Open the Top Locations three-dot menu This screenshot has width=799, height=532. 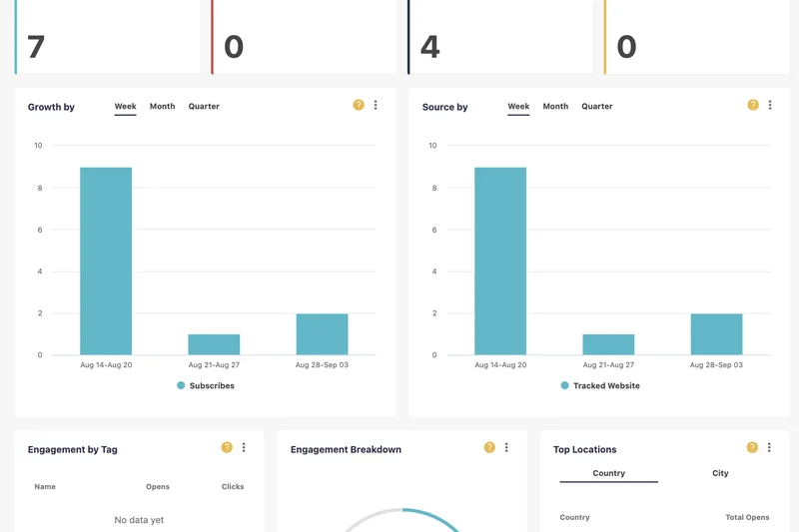pos(769,448)
